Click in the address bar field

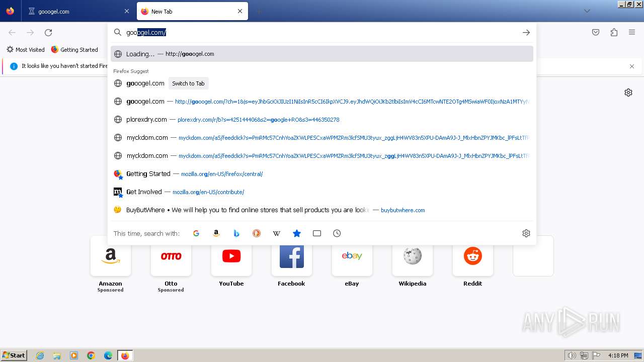point(322,32)
